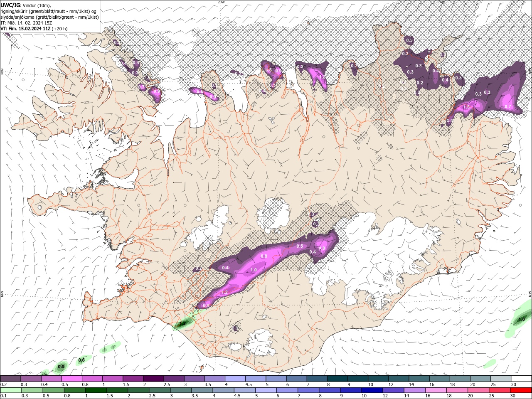Screen dimensions: 532x399
Task: Pick the top-row 0.5–0.8 bright pink swatch
Action: [x=72, y=379]
